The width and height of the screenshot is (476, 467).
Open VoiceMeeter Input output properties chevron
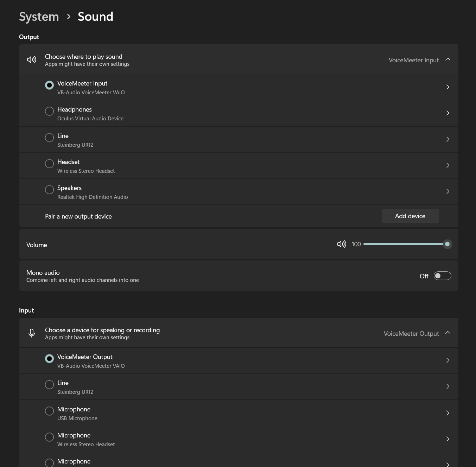(448, 87)
